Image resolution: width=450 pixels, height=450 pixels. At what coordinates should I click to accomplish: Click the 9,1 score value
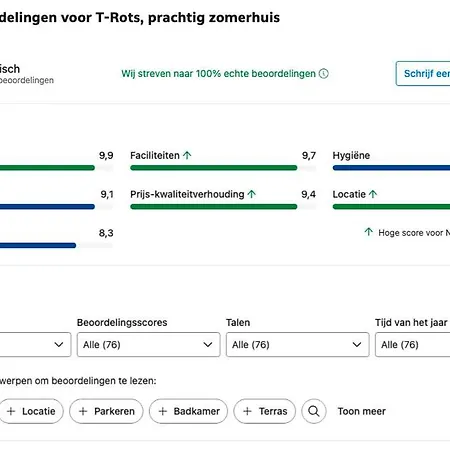click(107, 194)
